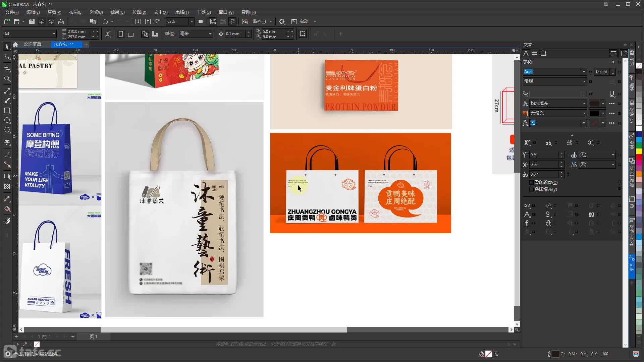Click the Import icon
The height and width of the screenshot is (362, 644).
tap(138, 21)
